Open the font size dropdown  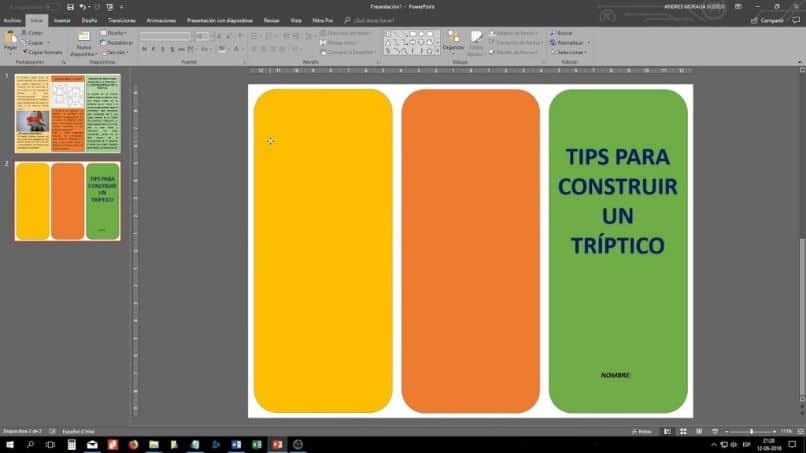(x=211, y=36)
